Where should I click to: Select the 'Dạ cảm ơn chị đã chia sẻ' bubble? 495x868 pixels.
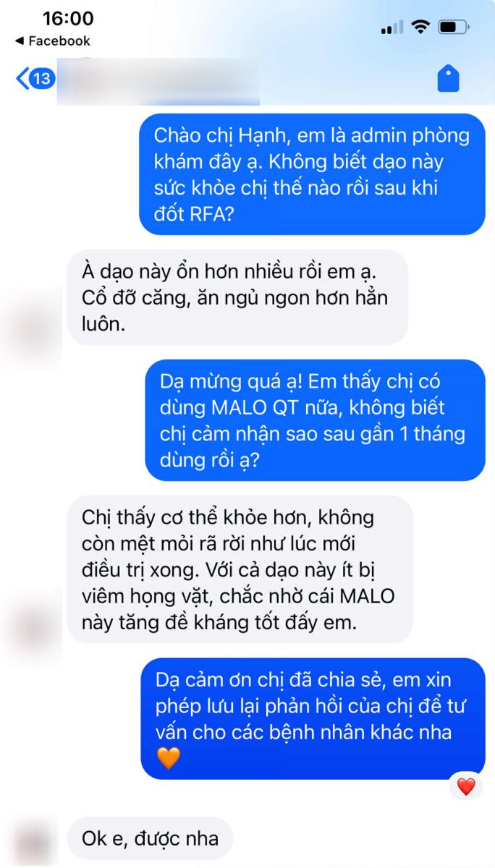[313, 718]
